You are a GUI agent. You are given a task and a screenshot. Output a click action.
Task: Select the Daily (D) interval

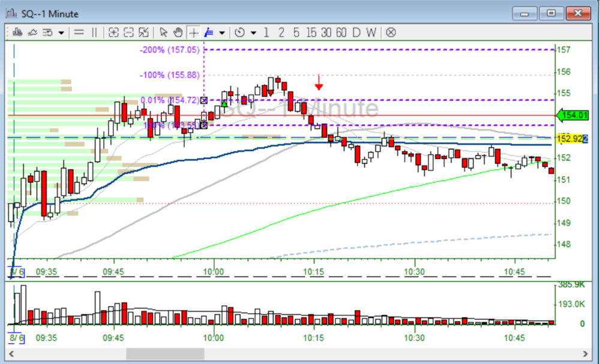(356, 32)
